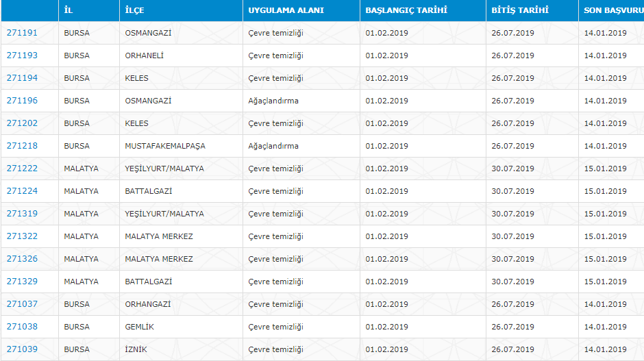Select İZNİK district cell
This screenshot has height=361, width=644.
[x=181, y=349]
